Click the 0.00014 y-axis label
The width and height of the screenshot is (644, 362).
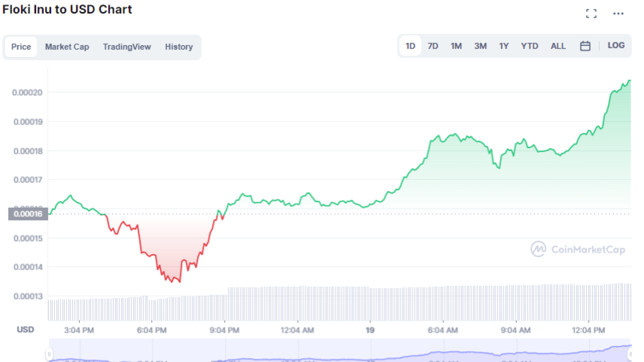tap(28, 267)
